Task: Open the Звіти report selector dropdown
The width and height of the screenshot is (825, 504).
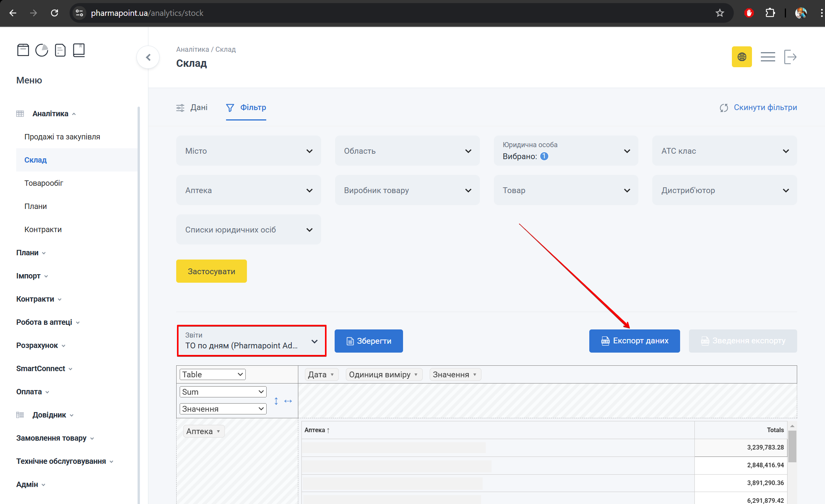Action: pyautogui.click(x=252, y=341)
